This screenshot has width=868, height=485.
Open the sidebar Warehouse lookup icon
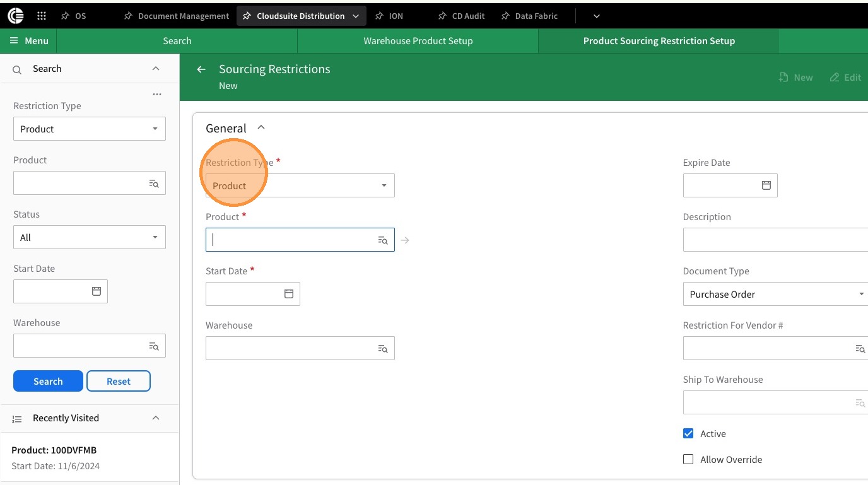pyautogui.click(x=154, y=346)
